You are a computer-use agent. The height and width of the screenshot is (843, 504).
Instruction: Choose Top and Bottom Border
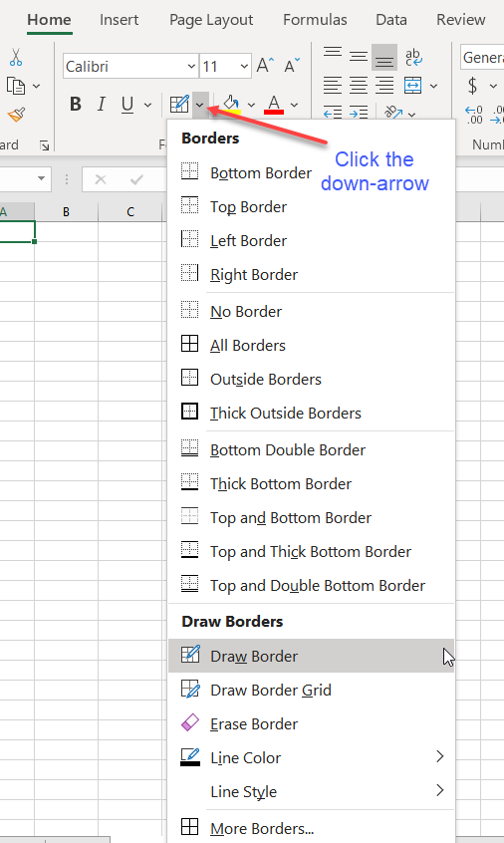coord(312,518)
